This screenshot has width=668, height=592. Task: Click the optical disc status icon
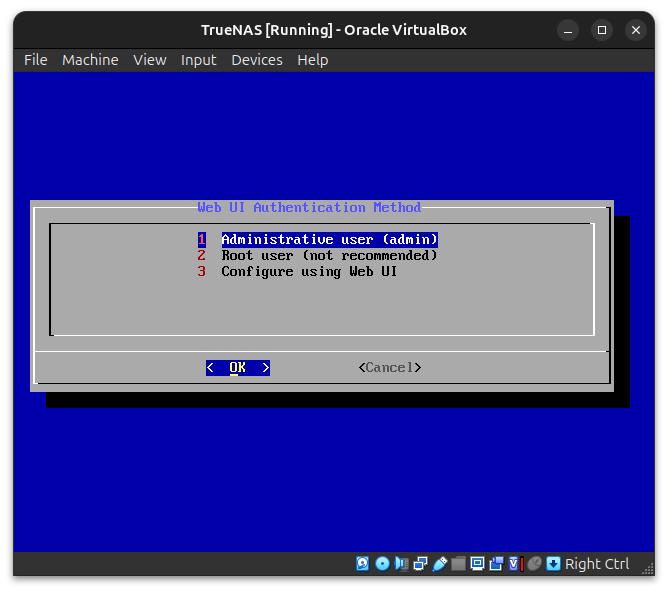click(382, 564)
